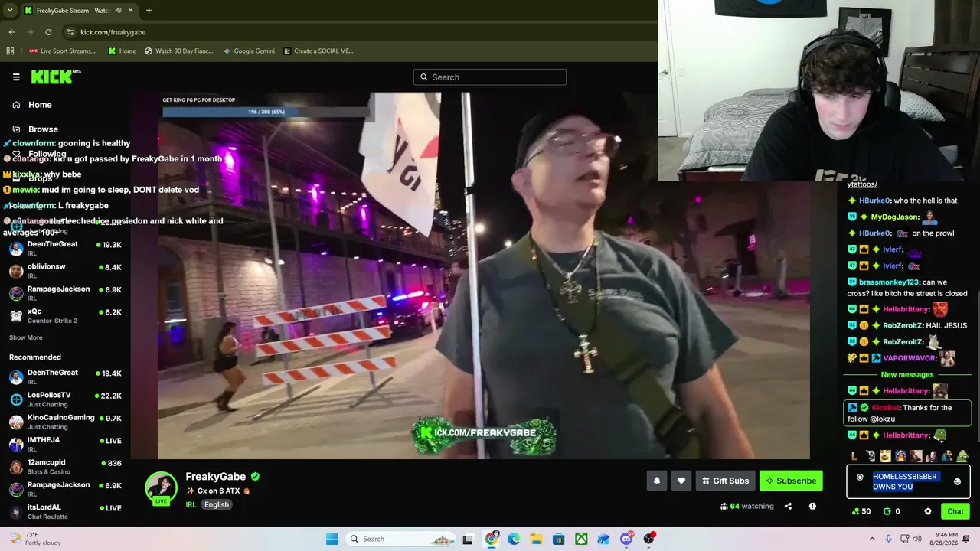The width and height of the screenshot is (980, 551).
Task: Expand the Show More channels list
Action: coord(26,337)
